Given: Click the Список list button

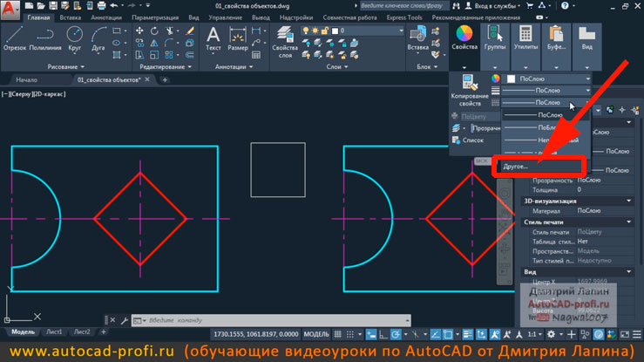Looking at the screenshot, I should (x=469, y=140).
